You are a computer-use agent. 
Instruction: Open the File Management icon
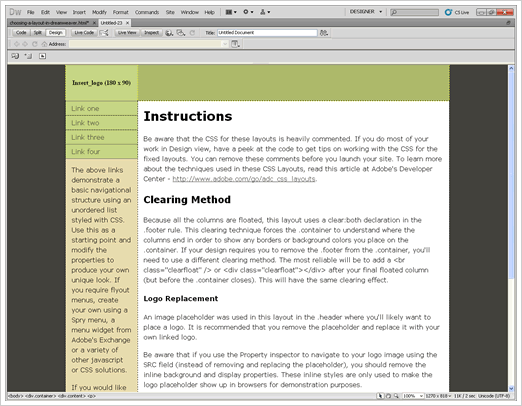pos(181,33)
